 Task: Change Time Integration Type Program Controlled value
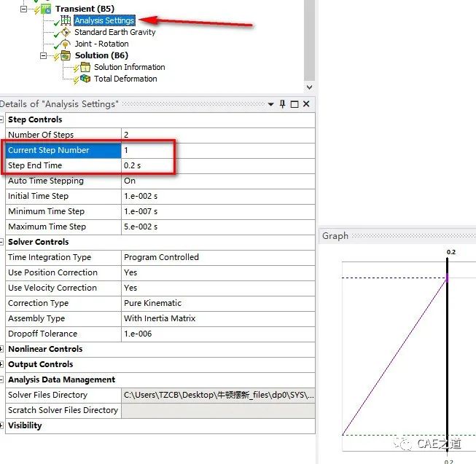(218, 257)
